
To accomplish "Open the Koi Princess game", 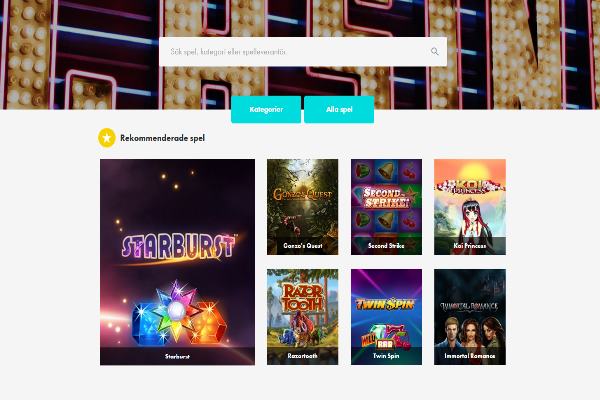I will (x=470, y=207).
